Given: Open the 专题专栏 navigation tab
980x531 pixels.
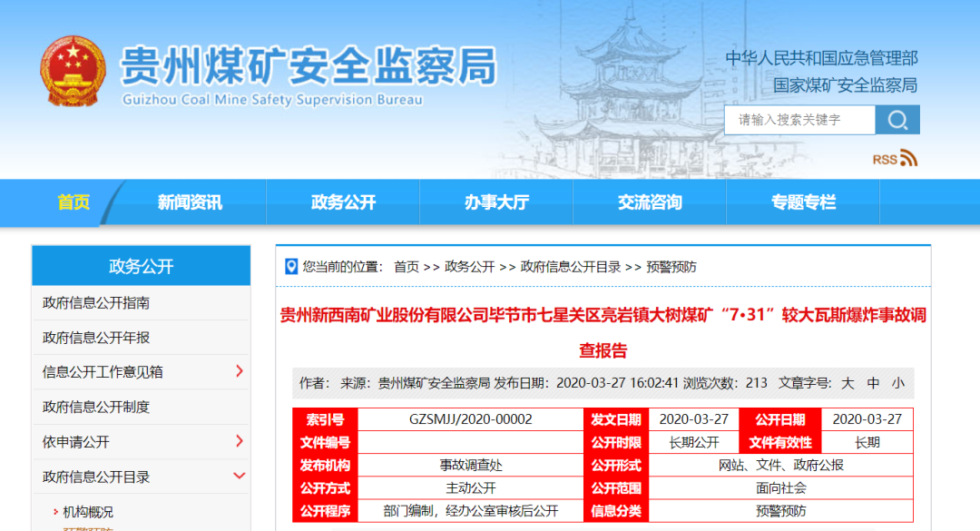Looking at the screenshot, I should pos(803,202).
